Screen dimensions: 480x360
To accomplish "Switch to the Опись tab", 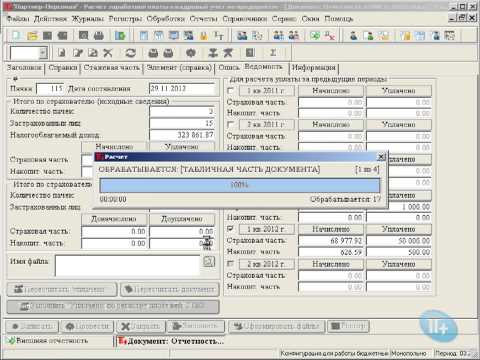I will tap(229, 68).
